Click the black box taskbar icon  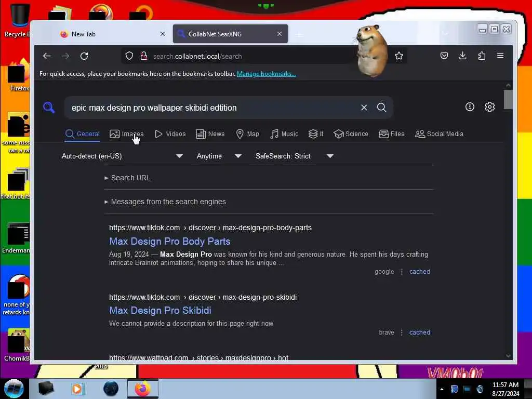pyautogui.click(x=46, y=389)
